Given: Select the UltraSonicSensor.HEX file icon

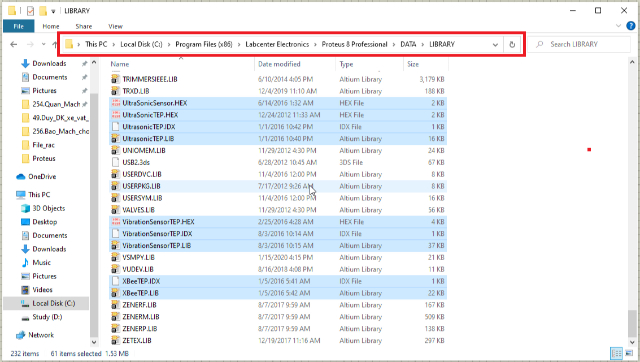Looking at the screenshot, I should (x=115, y=103).
